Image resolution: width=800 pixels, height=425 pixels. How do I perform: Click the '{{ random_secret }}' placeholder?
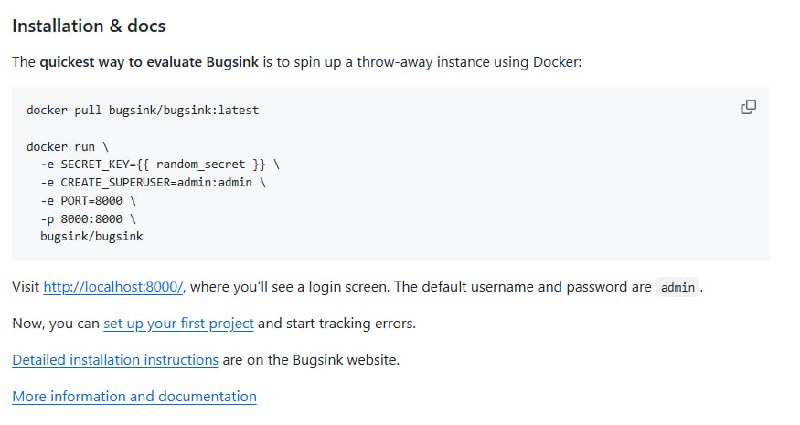212,164
